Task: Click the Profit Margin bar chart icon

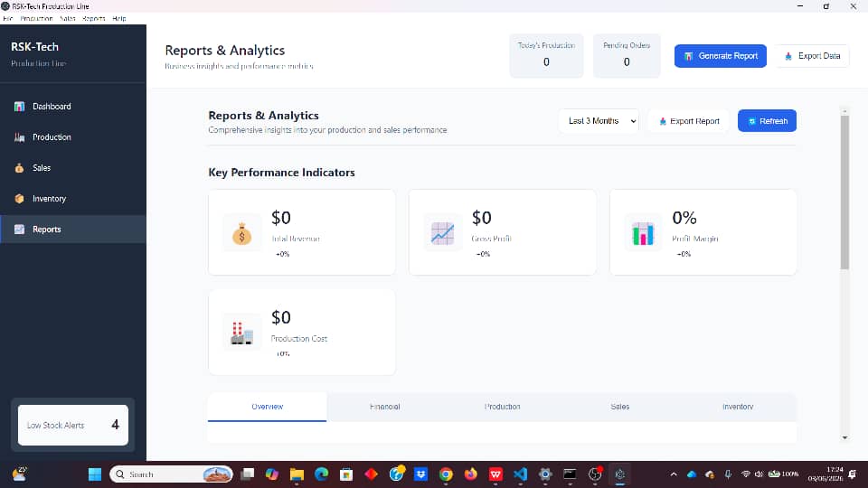Action: [x=643, y=233]
